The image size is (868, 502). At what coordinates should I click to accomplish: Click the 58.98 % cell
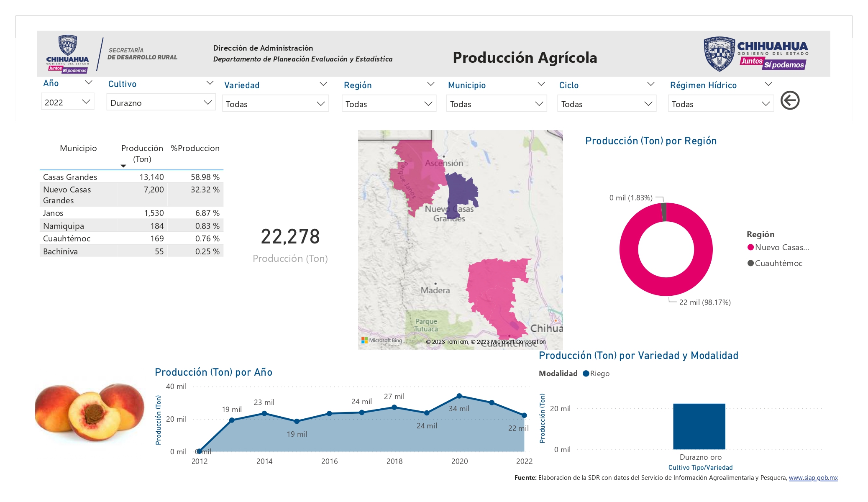(205, 177)
